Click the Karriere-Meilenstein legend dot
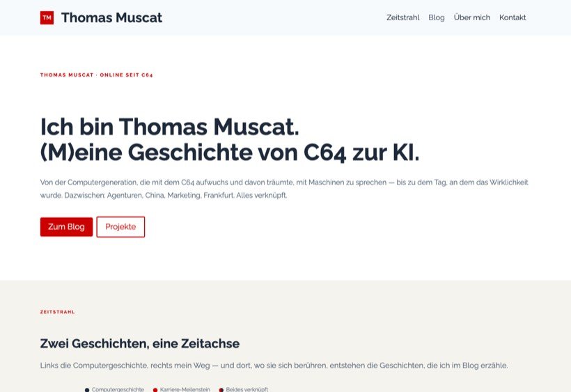Viewport: 571px width, 392px height. coord(155,390)
